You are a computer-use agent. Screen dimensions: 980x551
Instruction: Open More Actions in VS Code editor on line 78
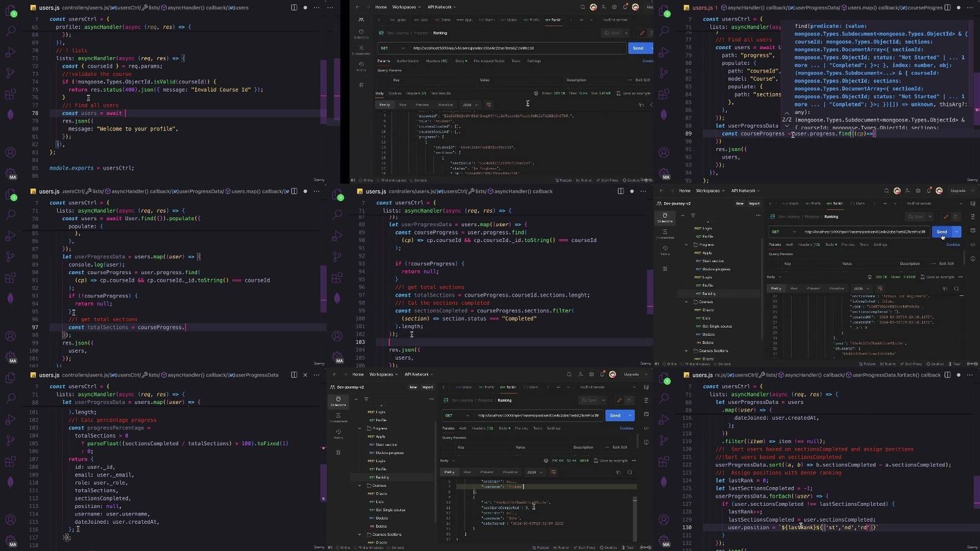point(316,7)
